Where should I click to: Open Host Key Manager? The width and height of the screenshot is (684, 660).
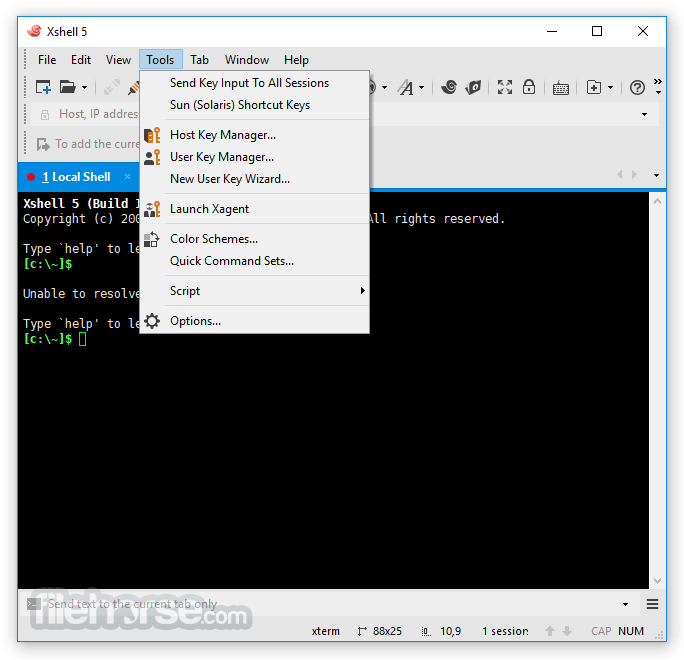pos(255,135)
